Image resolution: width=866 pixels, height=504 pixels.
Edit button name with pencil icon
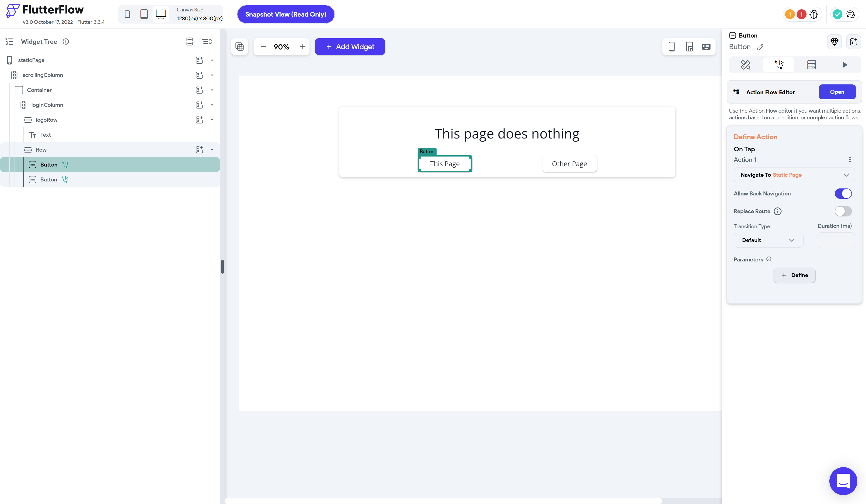(x=760, y=47)
